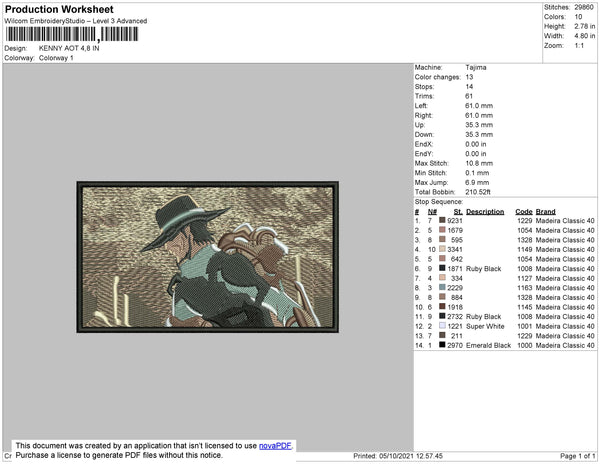Click the code 1163 in stop 8
600x464 pixels.
click(x=525, y=288)
